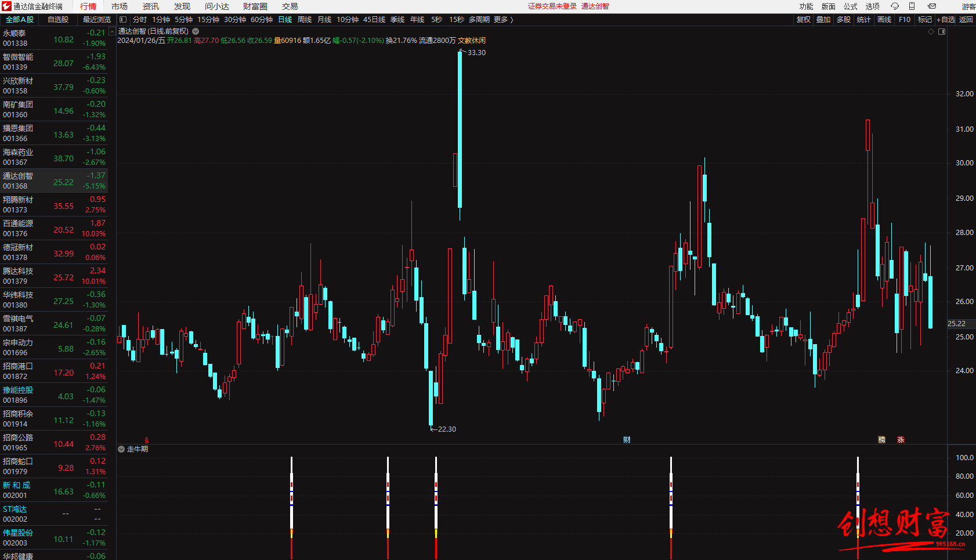Toggle the left list panel icon
This screenshot has width=976, height=560.
123,20
